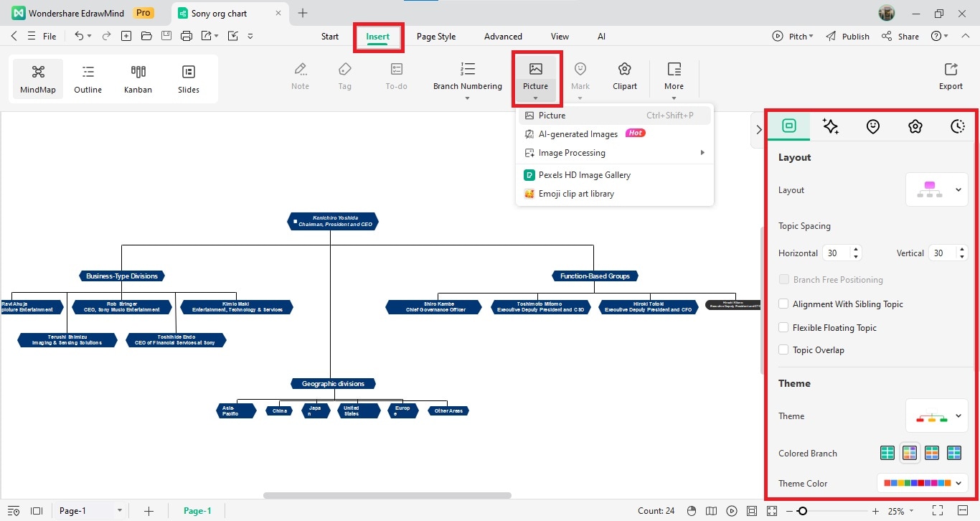Click the Print icon
Viewport: 980px width, 521px height.
[187, 36]
